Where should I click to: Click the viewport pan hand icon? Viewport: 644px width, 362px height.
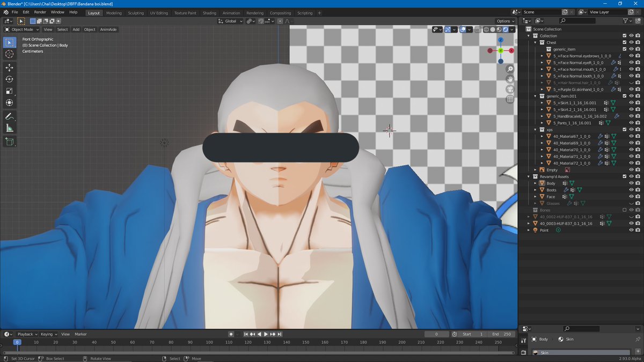(x=510, y=79)
